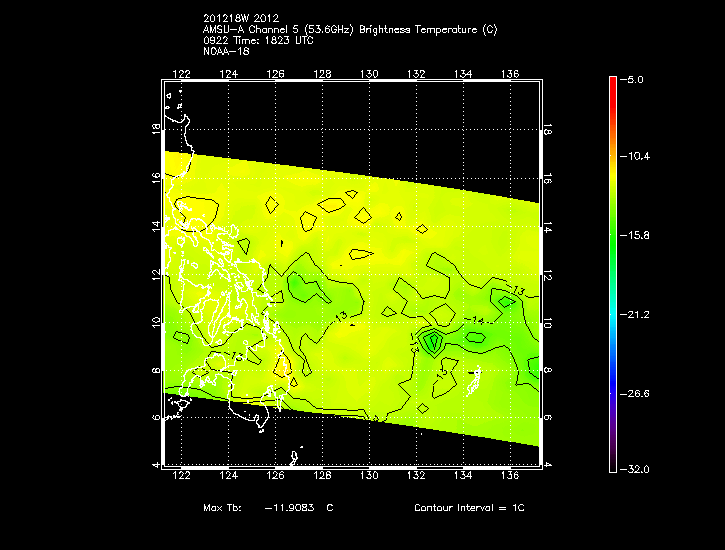
Task: Select the "4" latitude label on left axis
Action: (156, 465)
